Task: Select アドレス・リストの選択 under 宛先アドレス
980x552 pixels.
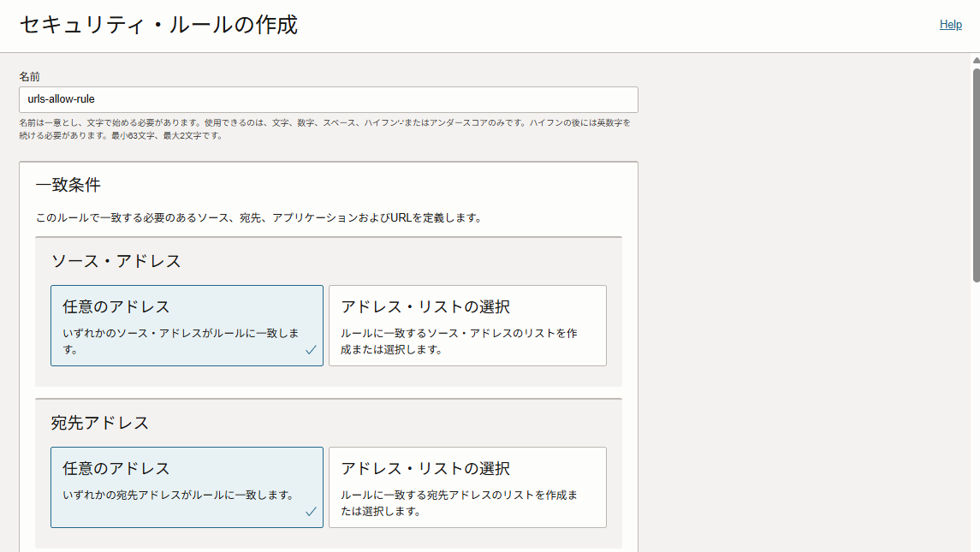Action: click(467, 487)
